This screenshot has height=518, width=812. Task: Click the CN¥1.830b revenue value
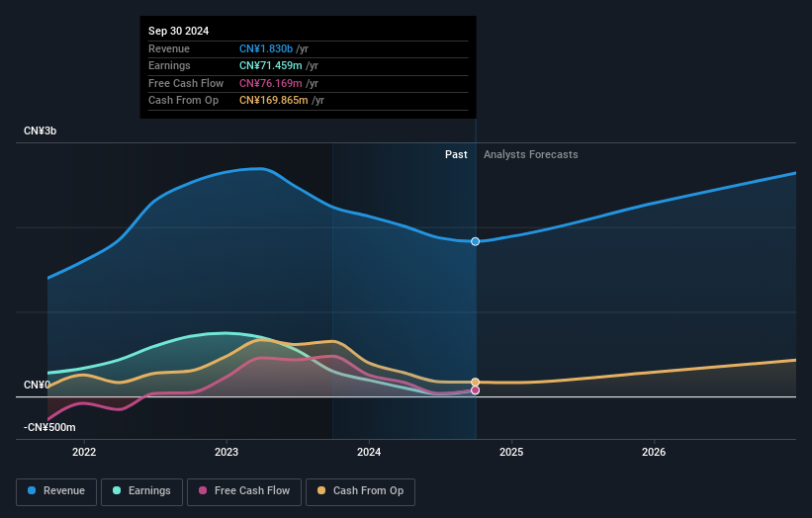[x=266, y=48]
